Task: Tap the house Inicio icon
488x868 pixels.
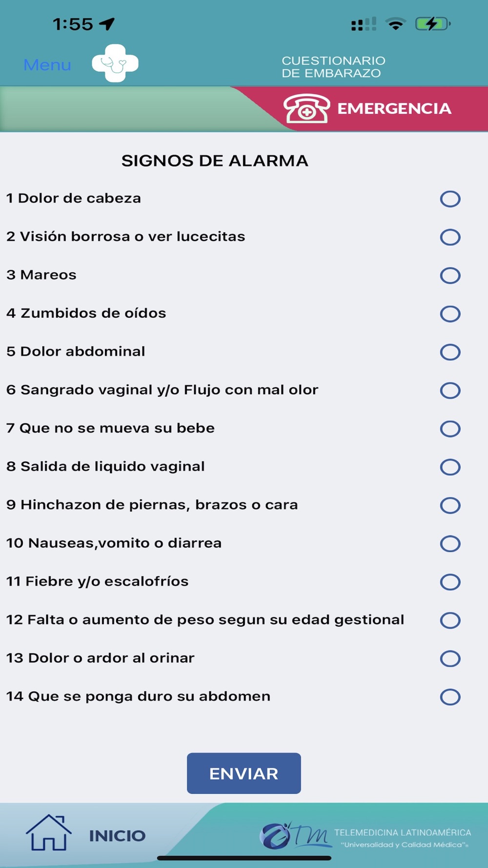Action: 48,833
